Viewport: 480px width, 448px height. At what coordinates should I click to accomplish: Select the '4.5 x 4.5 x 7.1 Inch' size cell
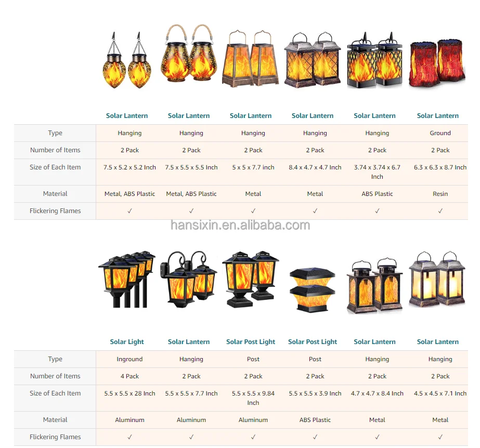[440, 393]
